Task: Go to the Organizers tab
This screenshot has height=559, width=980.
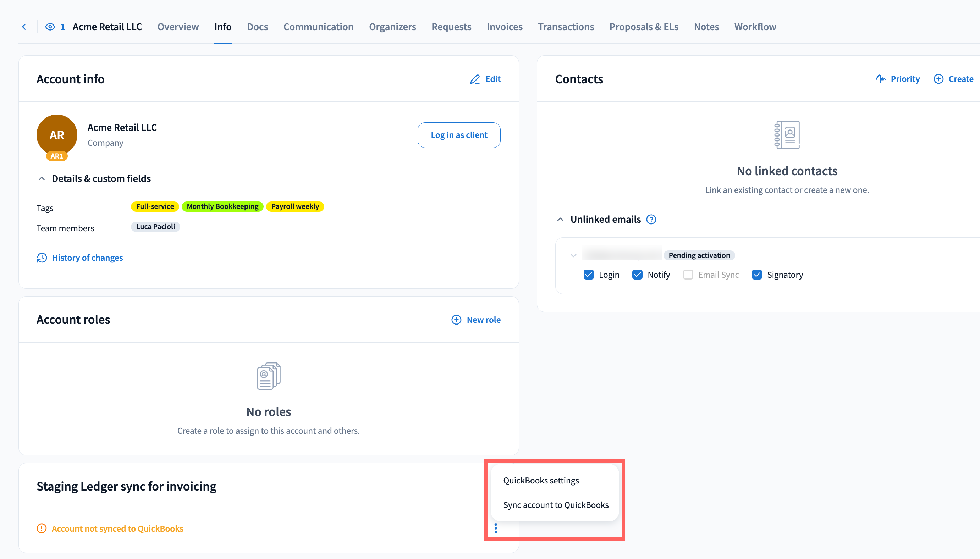Action: click(392, 27)
